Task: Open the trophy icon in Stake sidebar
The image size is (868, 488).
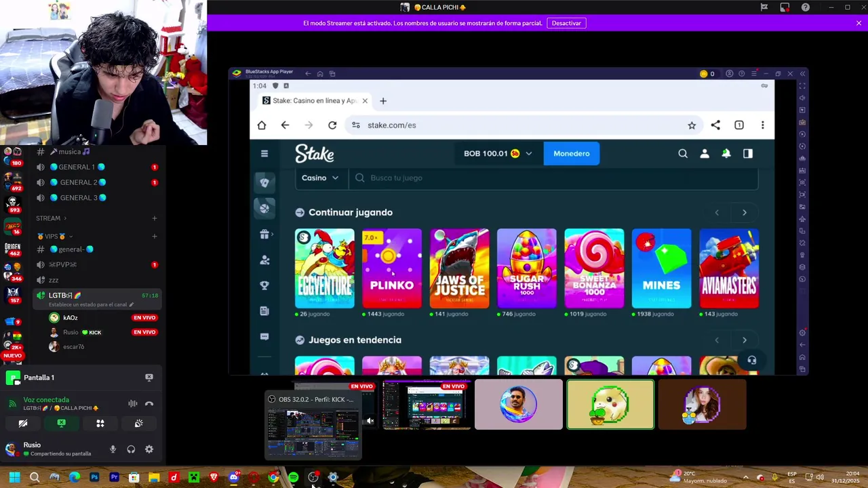Action: click(264, 285)
